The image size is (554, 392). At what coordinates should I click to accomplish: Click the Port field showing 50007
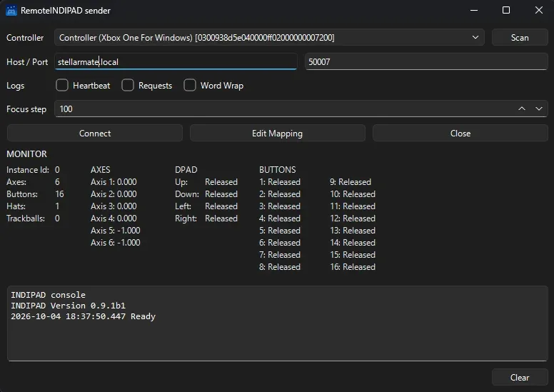[x=426, y=62]
